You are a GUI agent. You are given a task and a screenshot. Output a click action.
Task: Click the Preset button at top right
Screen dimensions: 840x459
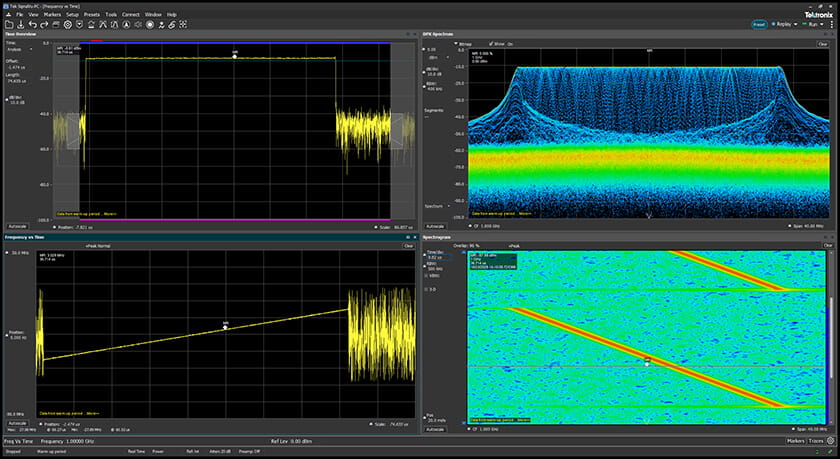(759, 25)
